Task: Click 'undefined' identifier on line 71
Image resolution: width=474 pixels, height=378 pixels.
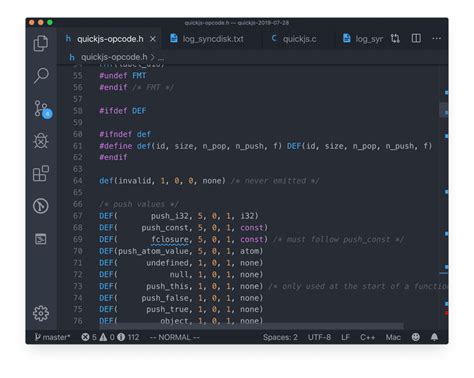Action: coord(168,263)
